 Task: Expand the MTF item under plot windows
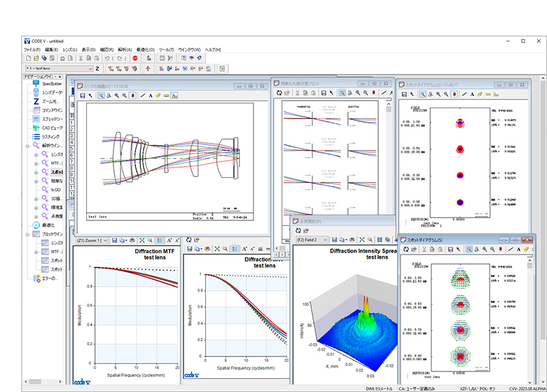(36, 252)
